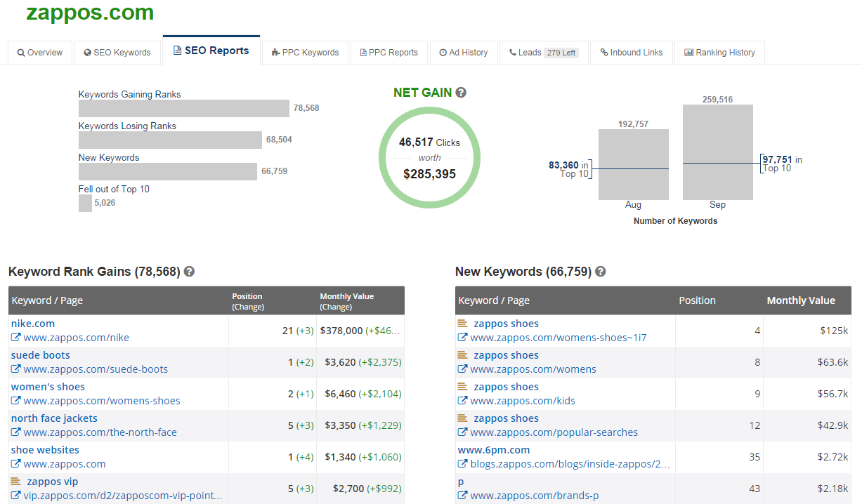This screenshot has height=504, width=862.
Task: View the Ranking History tab
Action: 719,53
